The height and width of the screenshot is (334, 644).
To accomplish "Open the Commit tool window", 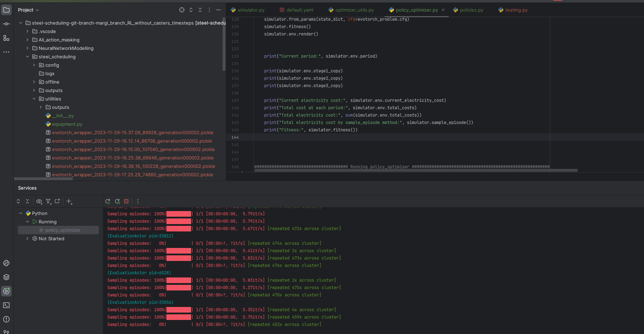I will pyautogui.click(x=6, y=24).
